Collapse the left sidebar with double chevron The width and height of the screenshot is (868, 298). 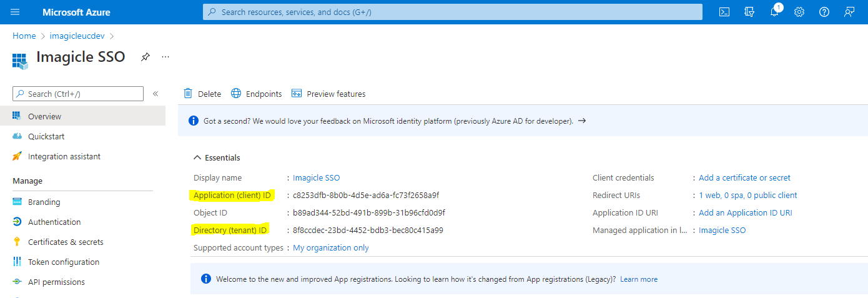[x=155, y=94]
